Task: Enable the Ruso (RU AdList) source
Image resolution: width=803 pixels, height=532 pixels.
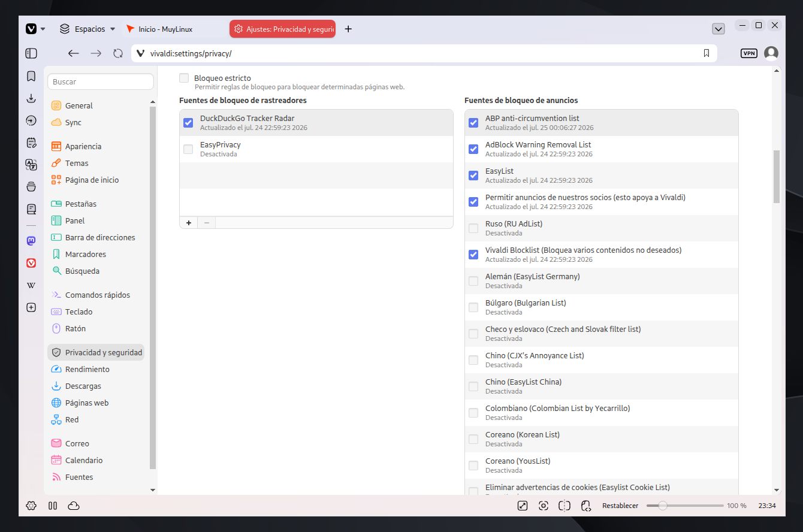Action: pos(473,228)
